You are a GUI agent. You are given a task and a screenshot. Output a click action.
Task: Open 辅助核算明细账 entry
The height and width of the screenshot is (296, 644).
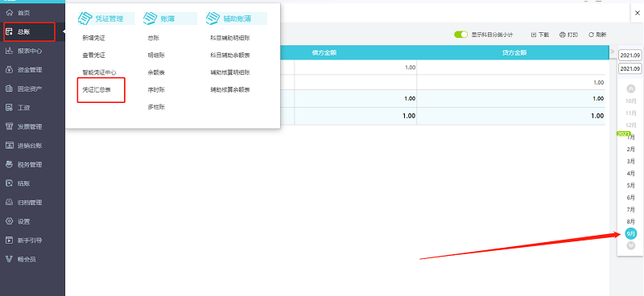click(x=230, y=72)
